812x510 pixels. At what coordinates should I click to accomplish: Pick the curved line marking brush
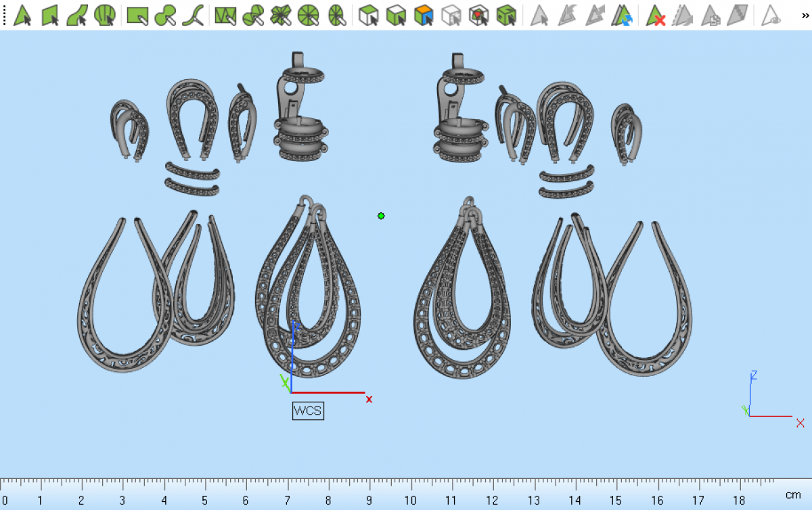(194, 14)
